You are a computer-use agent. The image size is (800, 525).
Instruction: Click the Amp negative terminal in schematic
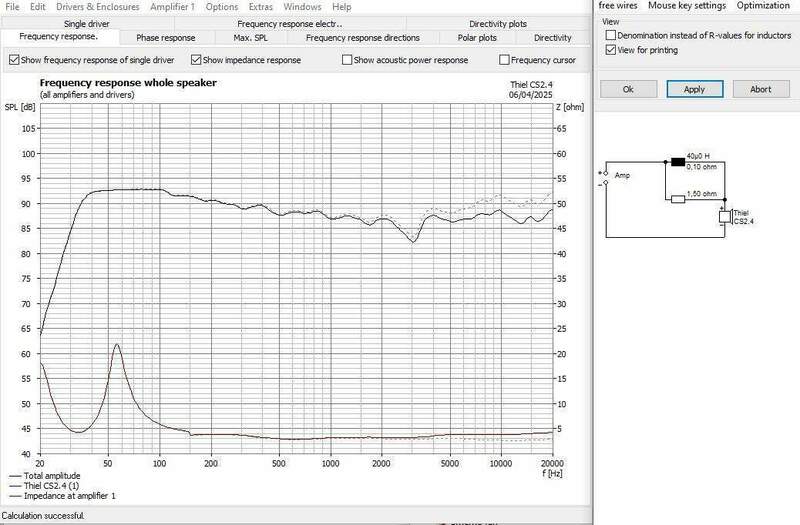pyautogui.click(x=606, y=183)
